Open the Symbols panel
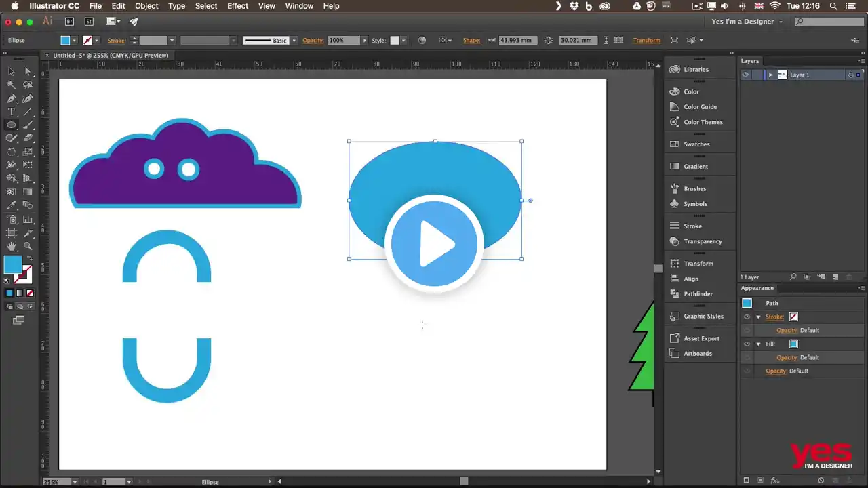The height and width of the screenshot is (488, 868). click(695, 204)
